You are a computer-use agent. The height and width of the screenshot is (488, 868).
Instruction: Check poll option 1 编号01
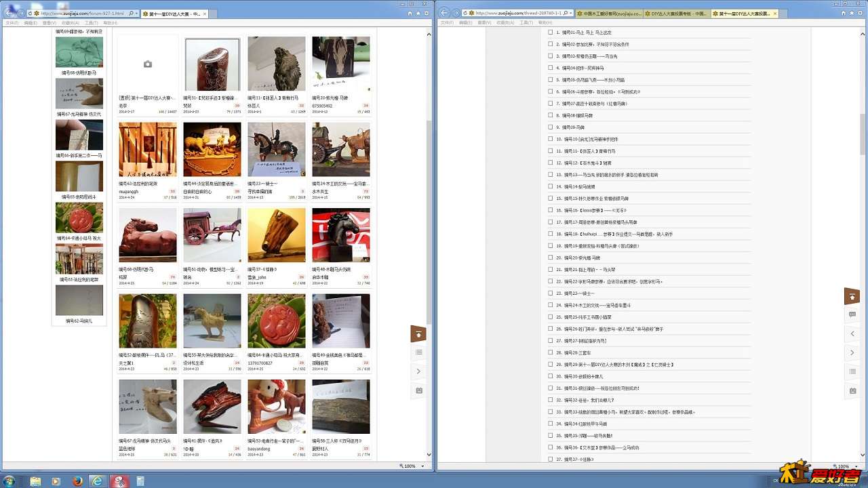551,33
